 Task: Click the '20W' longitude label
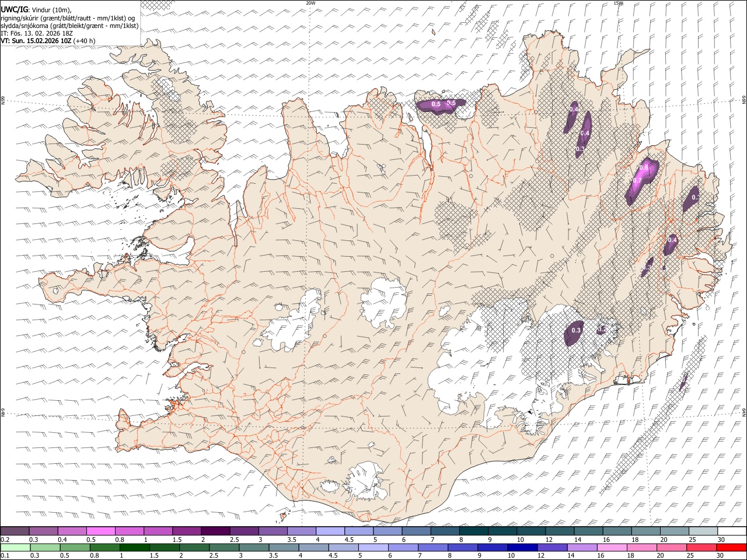(311, 3)
